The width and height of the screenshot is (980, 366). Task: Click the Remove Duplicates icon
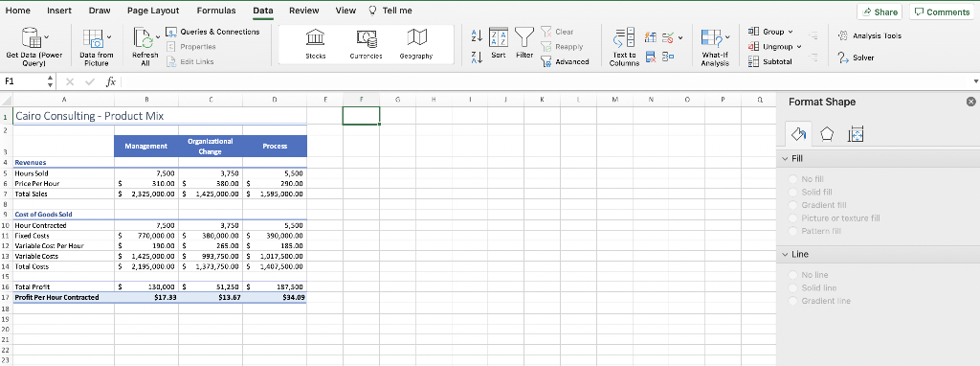[650, 57]
